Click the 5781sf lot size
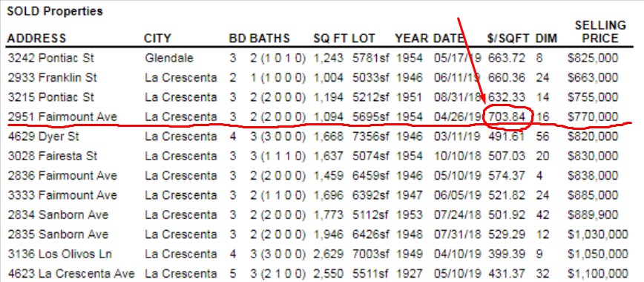The height and width of the screenshot is (282, 644). point(371,58)
